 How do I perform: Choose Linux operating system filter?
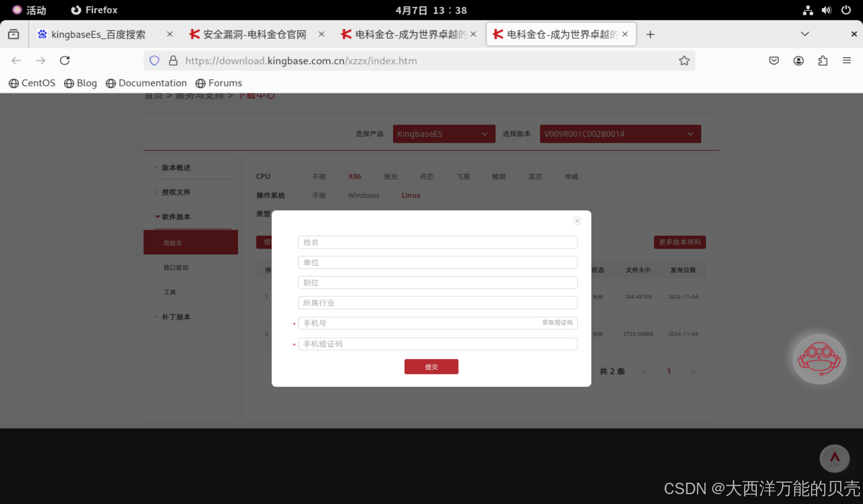pyautogui.click(x=411, y=195)
